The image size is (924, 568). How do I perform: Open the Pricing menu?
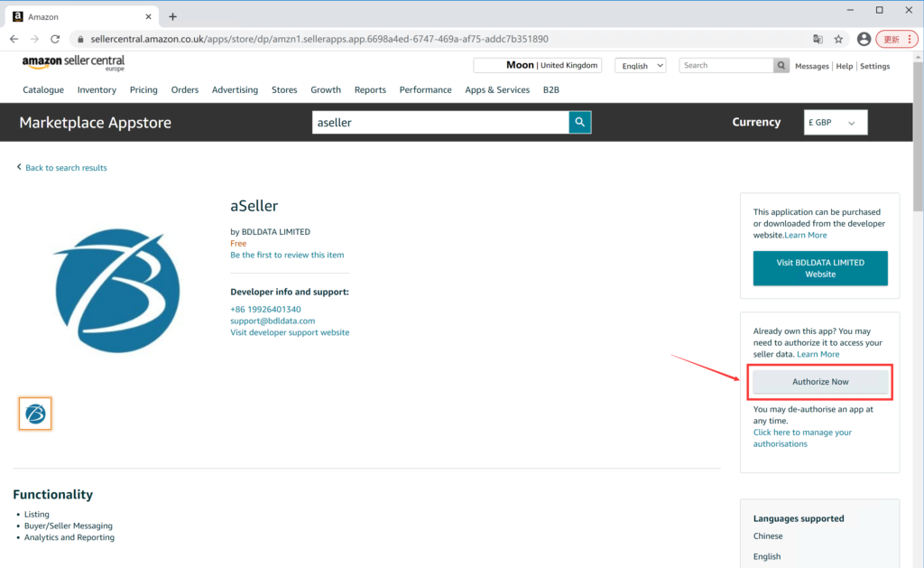pos(143,89)
